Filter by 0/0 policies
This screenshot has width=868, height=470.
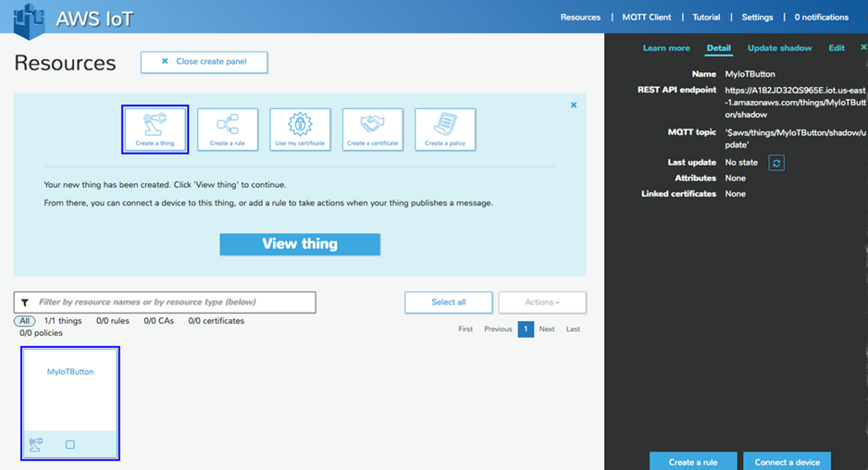click(x=41, y=333)
